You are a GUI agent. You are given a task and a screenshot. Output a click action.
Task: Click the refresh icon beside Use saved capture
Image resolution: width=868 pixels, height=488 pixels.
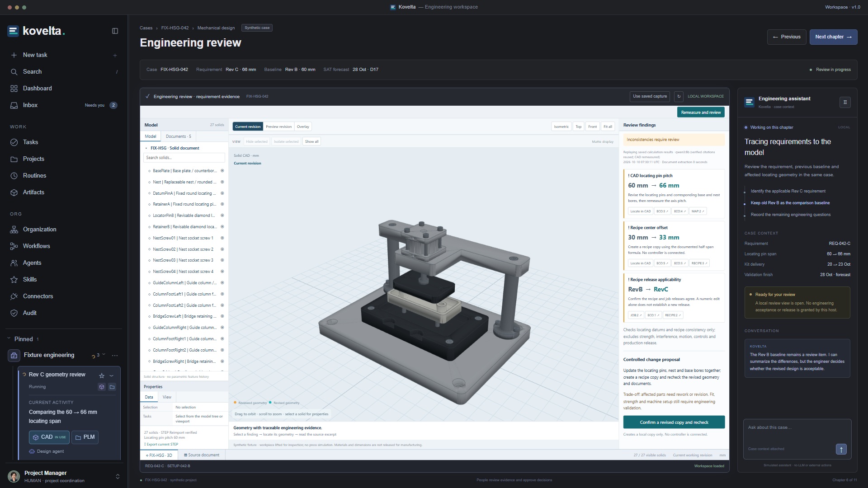pyautogui.click(x=678, y=96)
